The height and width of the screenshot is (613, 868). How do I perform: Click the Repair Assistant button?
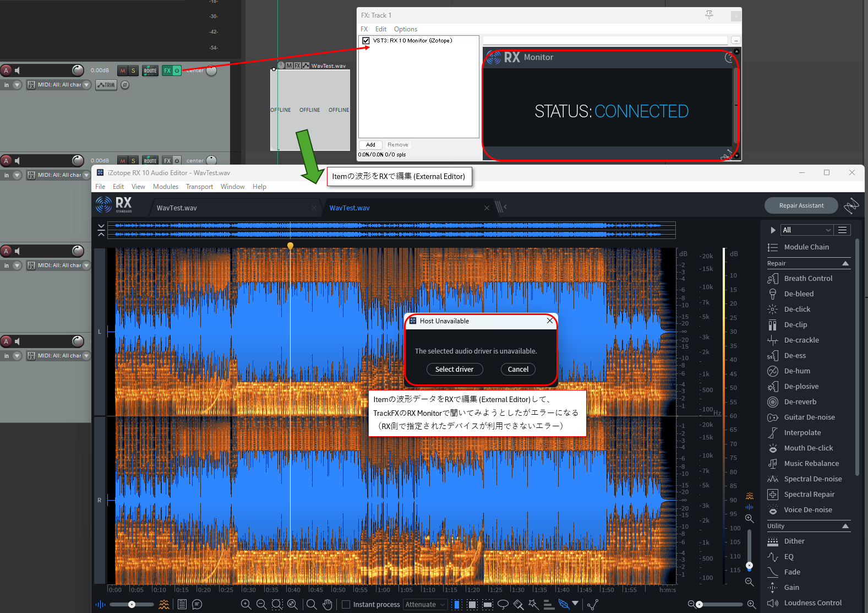tap(801, 205)
